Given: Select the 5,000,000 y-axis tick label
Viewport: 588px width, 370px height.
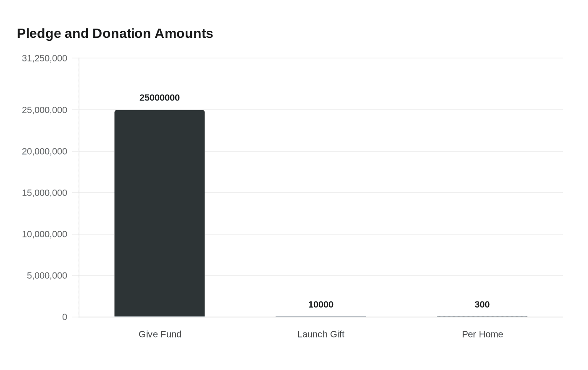Looking at the screenshot, I should 47,276.
